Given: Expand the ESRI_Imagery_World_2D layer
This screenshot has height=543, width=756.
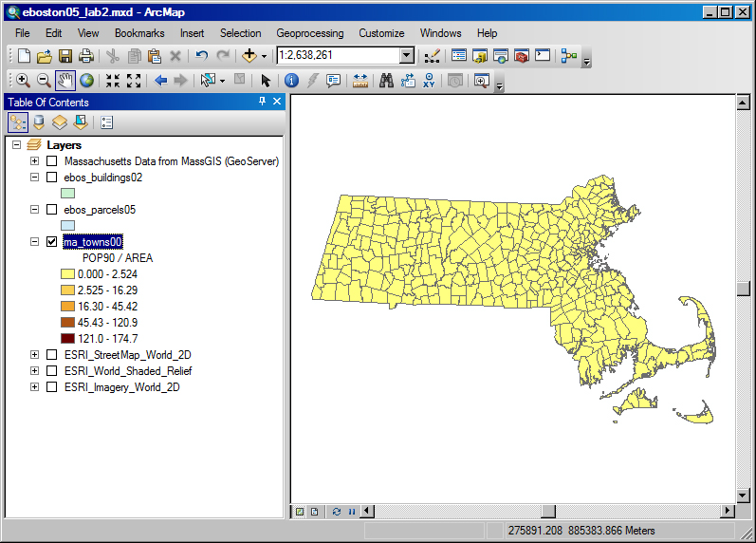Looking at the screenshot, I should (35, 387).
